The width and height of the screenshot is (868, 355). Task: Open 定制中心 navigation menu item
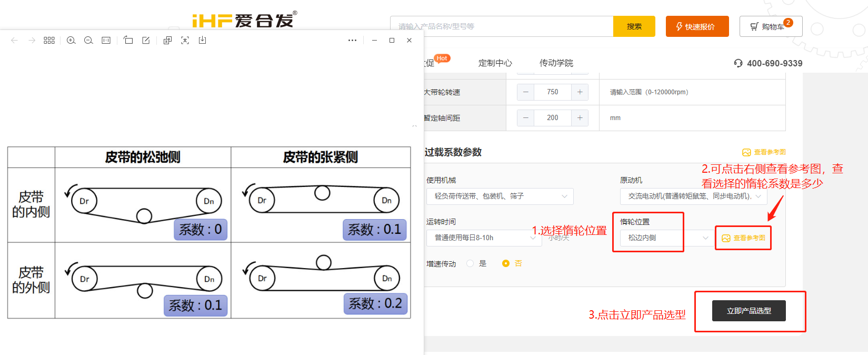(495, 63)
